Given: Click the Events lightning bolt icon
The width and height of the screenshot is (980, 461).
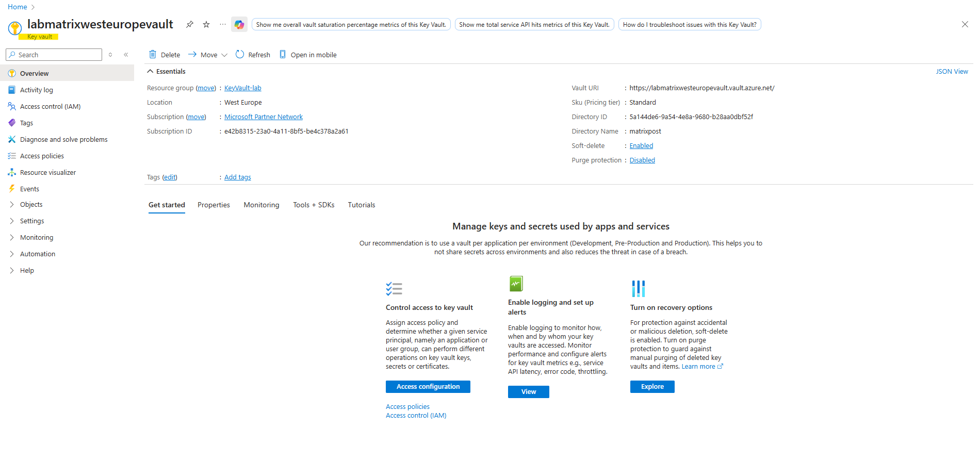Looking at the screenshot, I should pyautogui.click(x=12, y=189).
